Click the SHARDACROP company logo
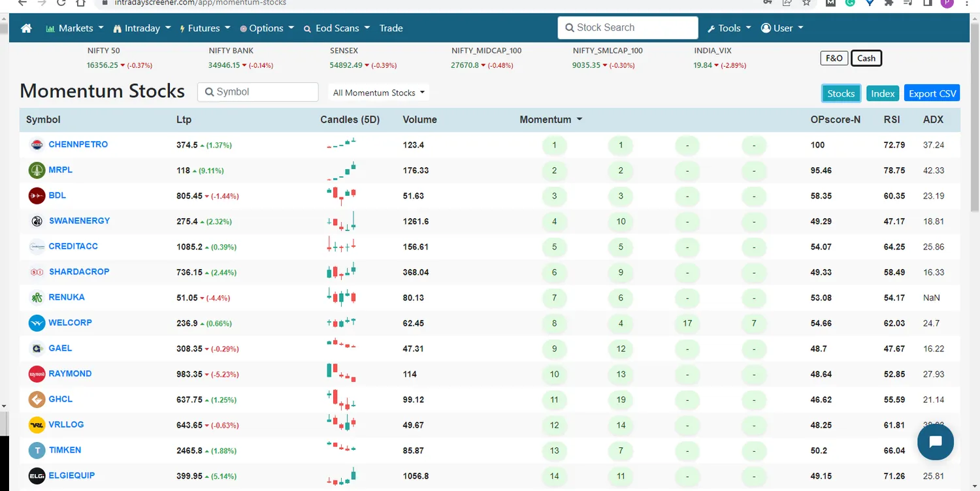 37,272
